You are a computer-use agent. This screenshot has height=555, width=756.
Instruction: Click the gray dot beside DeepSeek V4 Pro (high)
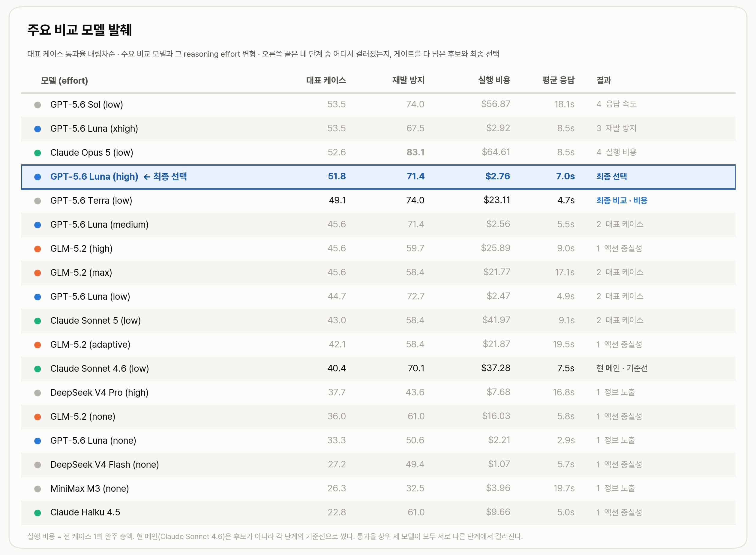(x=37, y=393)
